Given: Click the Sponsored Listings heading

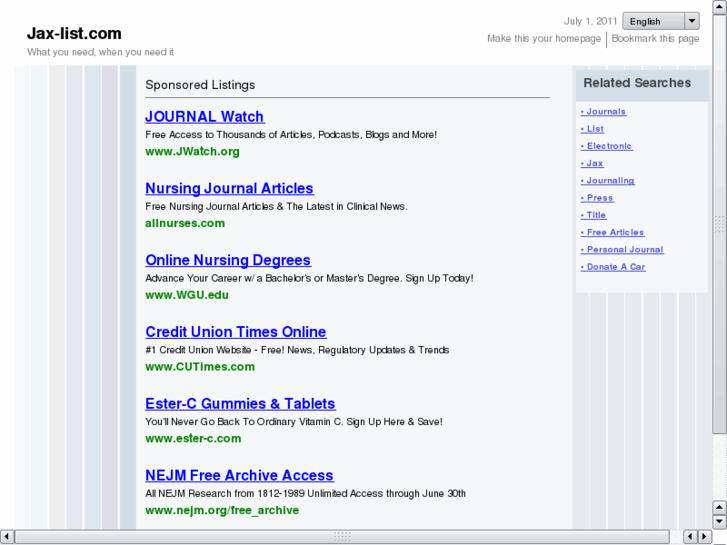Looking at the screenshot, I should tap(200, 85).
